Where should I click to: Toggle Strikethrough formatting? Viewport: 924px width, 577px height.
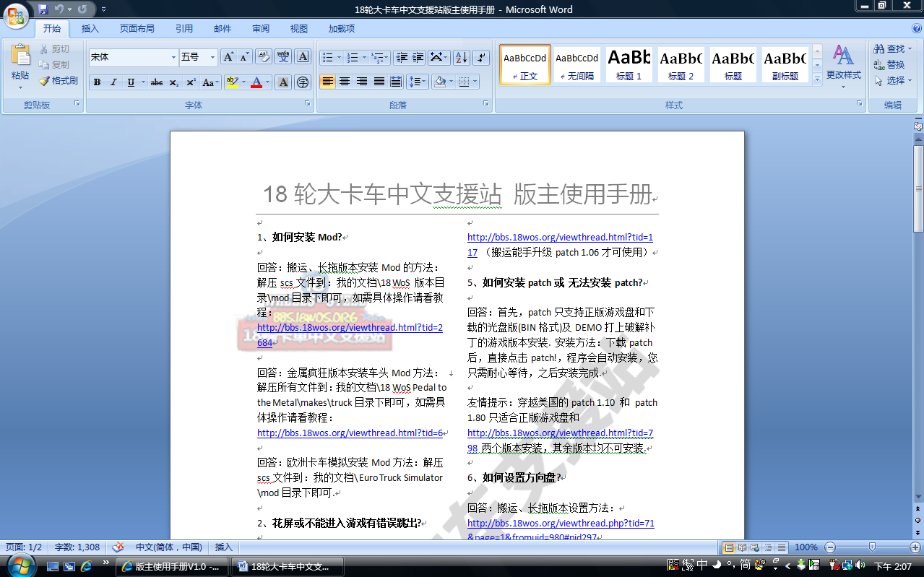pos(156,82)
